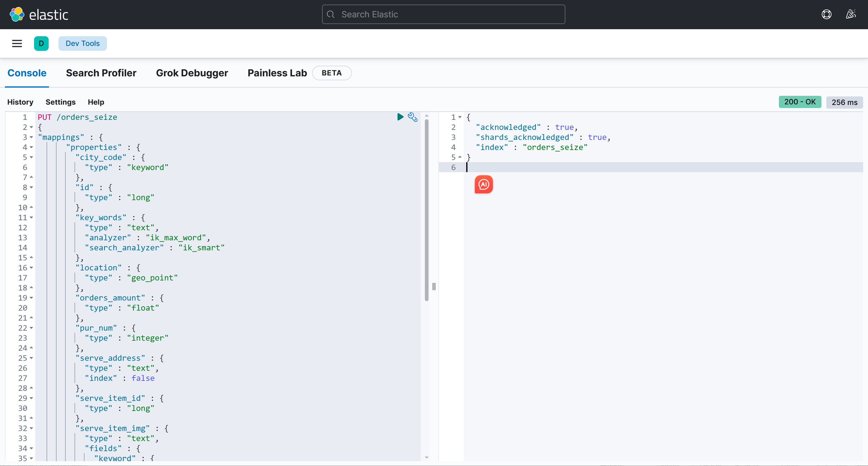Click the red AI assistant icon
This screenshot has width=868, height=466.
tap(484, 184)
